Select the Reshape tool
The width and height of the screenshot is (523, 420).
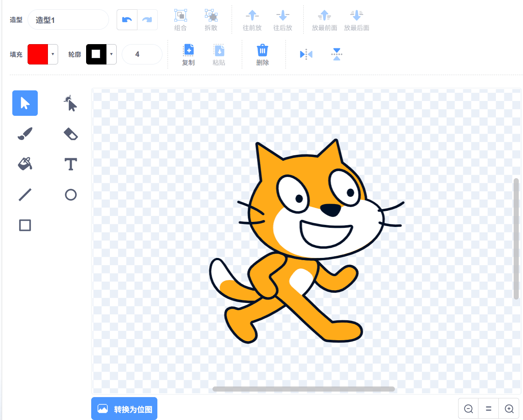pyautogui.click(x=71, y=103)
